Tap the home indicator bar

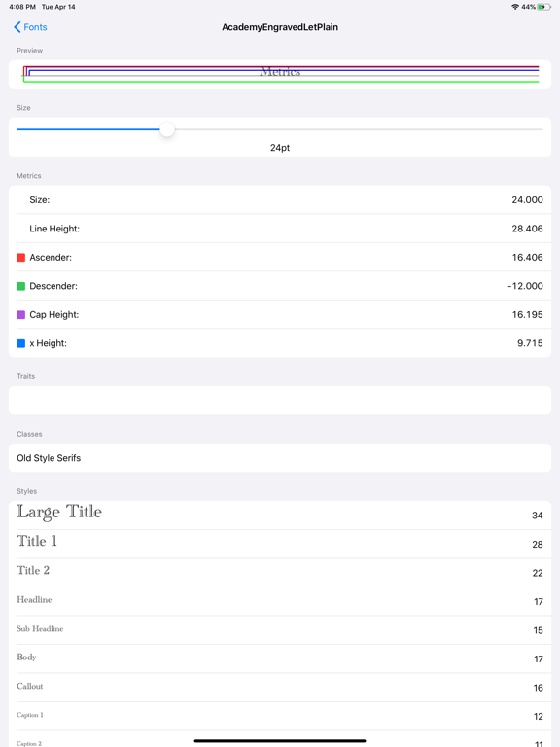[x=280, y=741]
